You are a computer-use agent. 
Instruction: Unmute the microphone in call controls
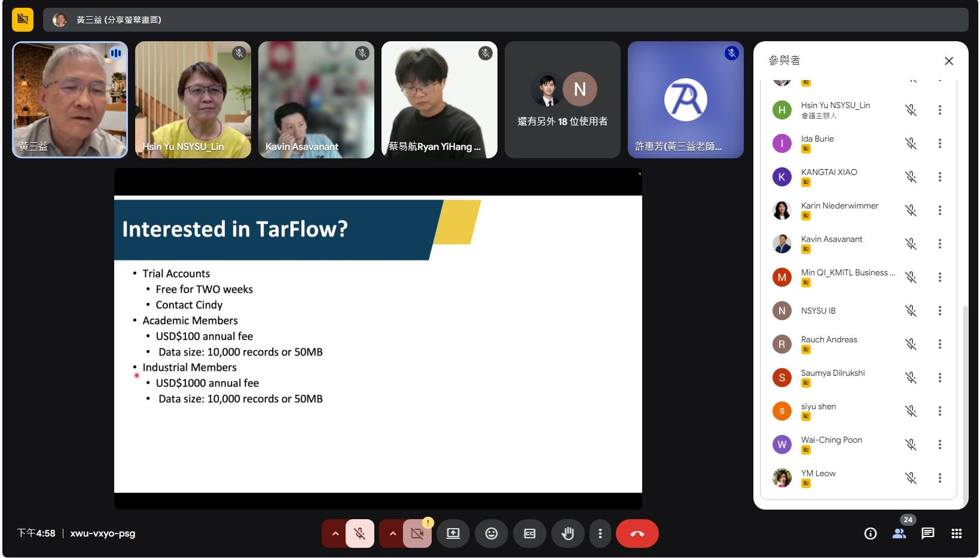click(x=360, y=534)
